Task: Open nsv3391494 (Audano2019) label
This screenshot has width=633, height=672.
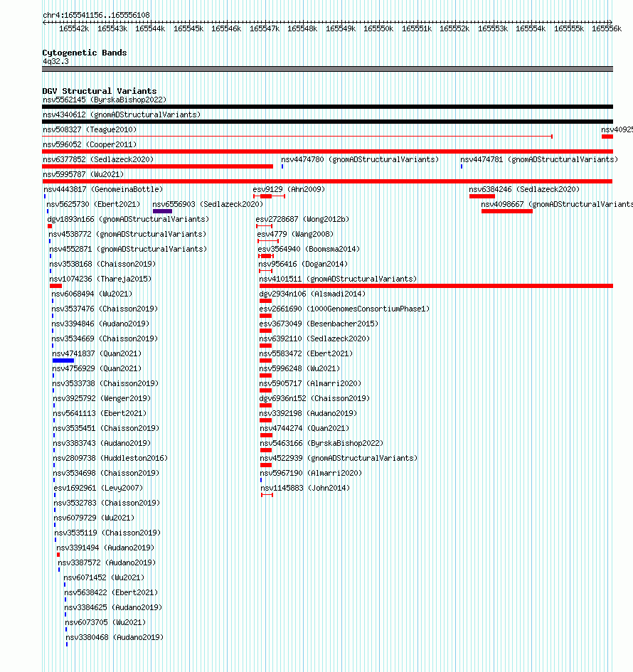Action: pos(105,548)
